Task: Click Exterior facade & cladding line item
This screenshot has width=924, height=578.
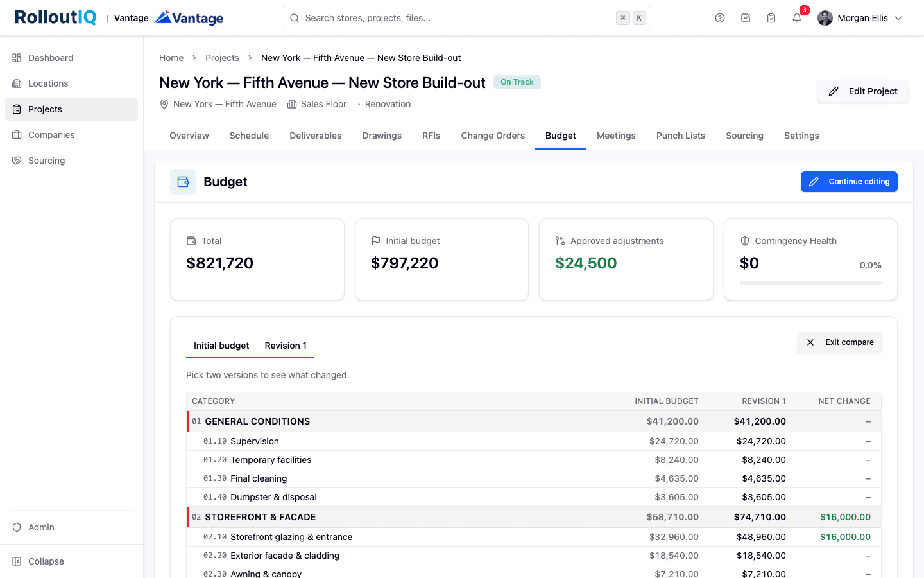Action: click(x=534, y=556)
